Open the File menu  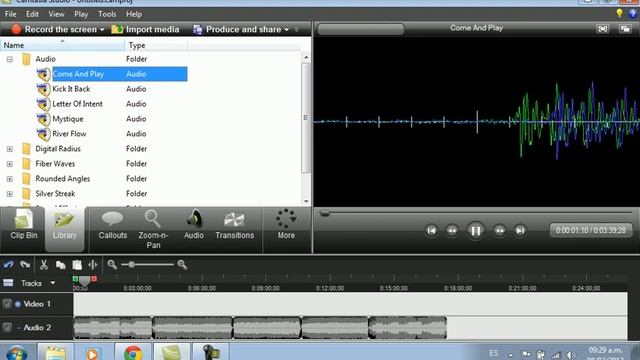pos(11,14)
